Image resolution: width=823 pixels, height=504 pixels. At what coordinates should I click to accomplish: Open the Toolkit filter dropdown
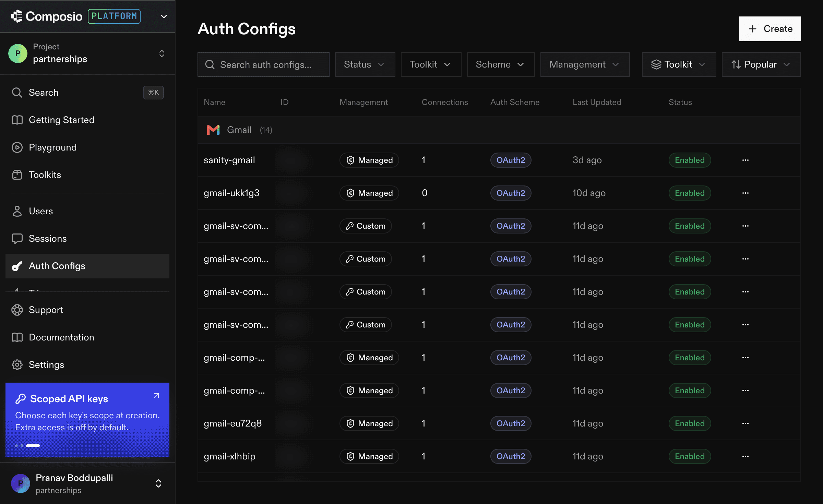pyautogui.click(x=431, y=64)
